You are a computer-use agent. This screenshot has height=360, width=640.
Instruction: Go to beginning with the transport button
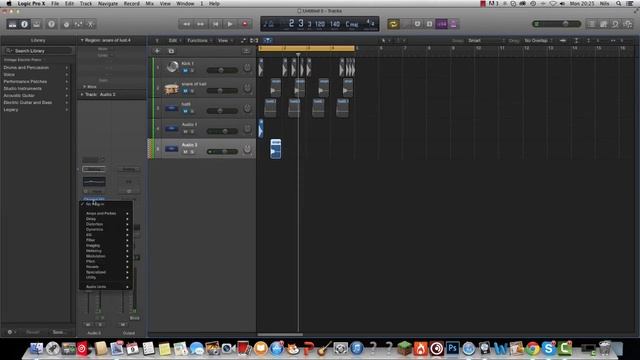coord(215,24)
